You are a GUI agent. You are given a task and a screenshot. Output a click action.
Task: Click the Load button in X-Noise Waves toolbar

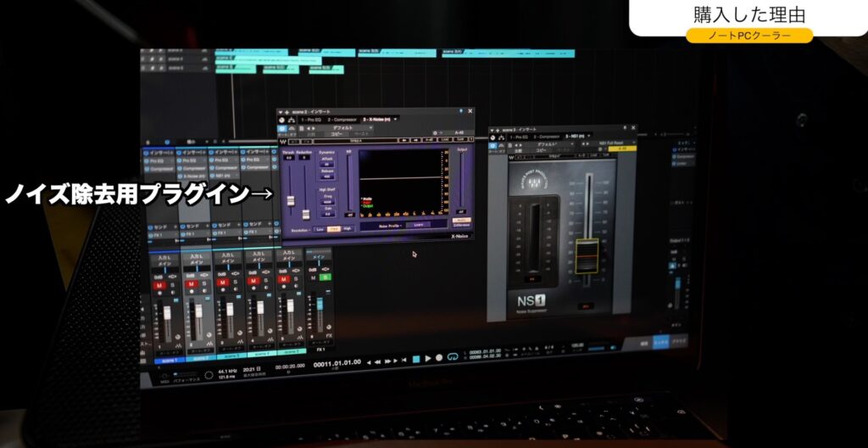[445, 140]
